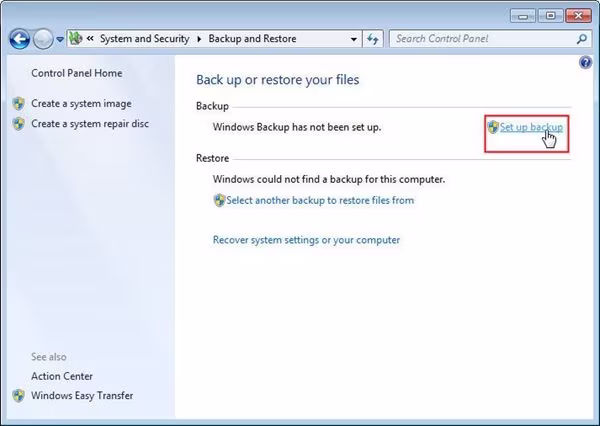Viewport: 600px width, 426px height.
Task: Click Select another backup to restore files from
Action: (x=320, y=200)
